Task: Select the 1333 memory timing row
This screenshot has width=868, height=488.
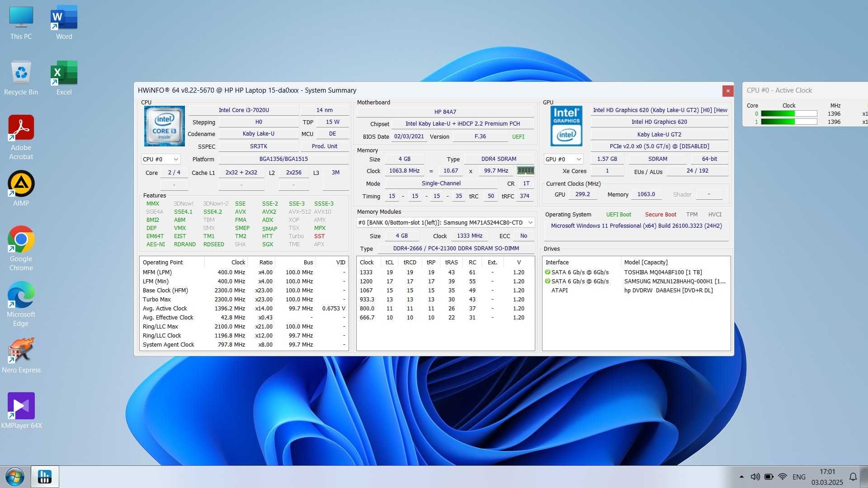Action: click(x=445, y=272)
